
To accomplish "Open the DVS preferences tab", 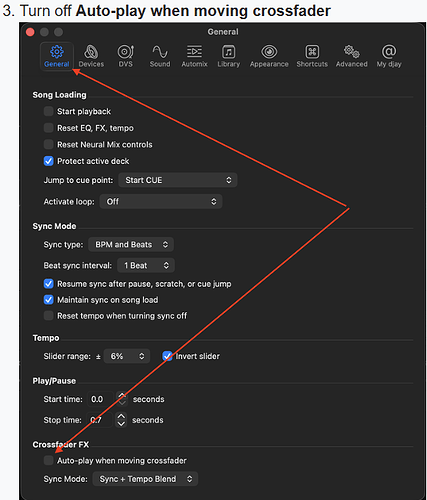I will click(x=126, y=56).
